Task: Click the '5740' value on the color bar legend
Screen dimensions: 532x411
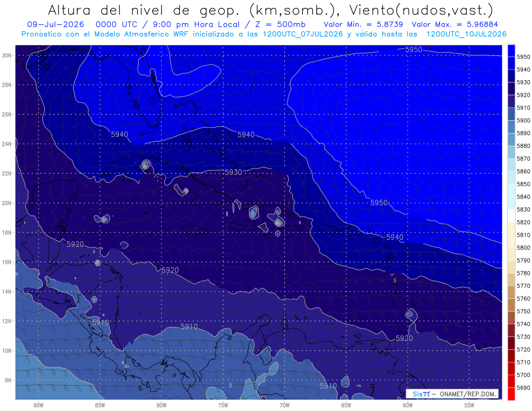Action: coord(523,324)
